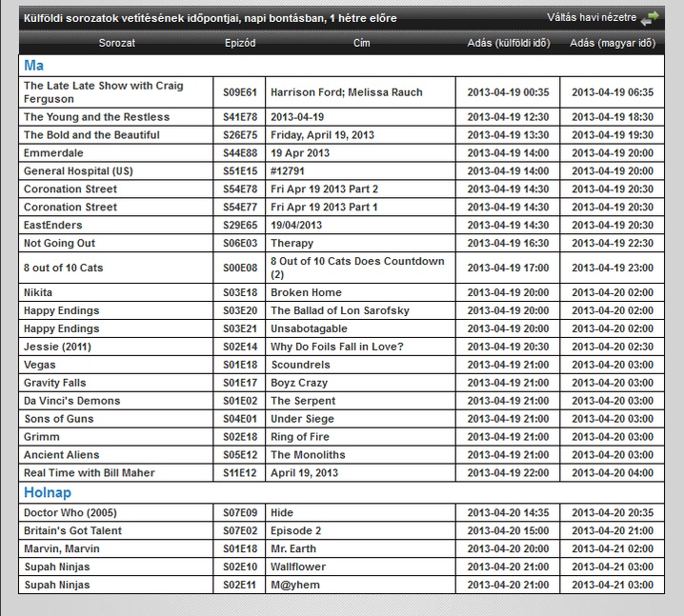Click the 'Adás (magyar idő)' column header

coord(613,43)
